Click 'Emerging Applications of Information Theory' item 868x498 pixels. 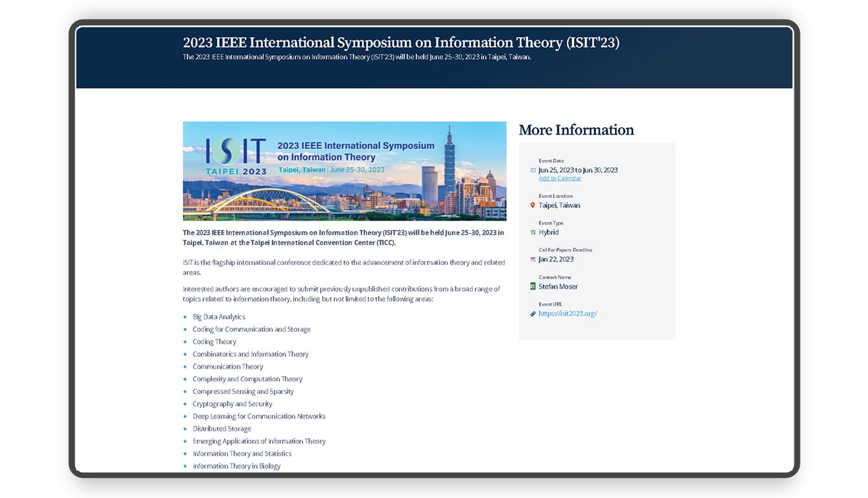[259, 441]
